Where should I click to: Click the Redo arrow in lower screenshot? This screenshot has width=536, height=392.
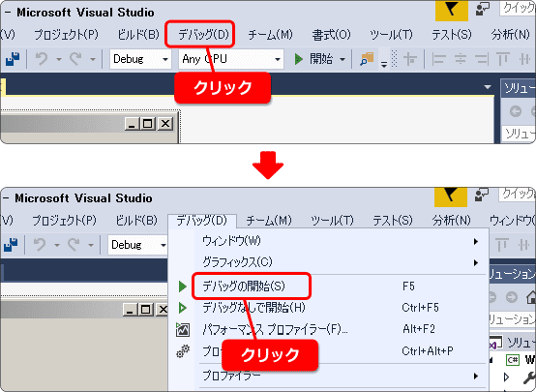74,245
